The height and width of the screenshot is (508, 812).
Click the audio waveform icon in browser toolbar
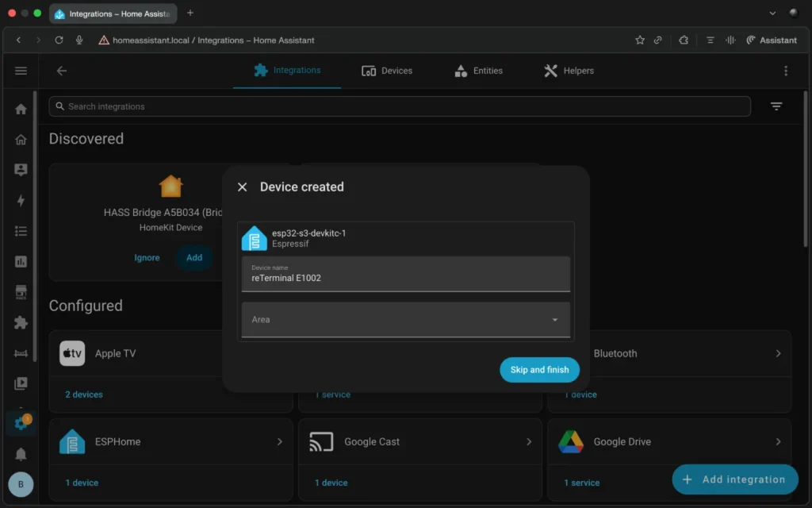click(730, 40)
